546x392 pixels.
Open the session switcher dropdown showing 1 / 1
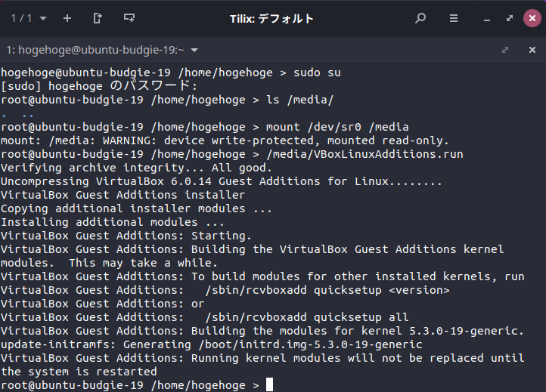(x=28, y=18)
